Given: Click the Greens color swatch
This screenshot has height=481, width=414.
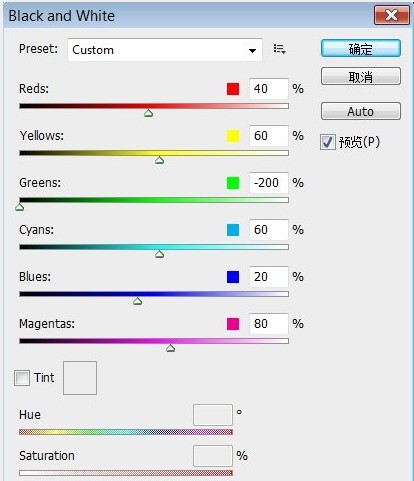Looking at the screenshot, I should pos(233,183).
